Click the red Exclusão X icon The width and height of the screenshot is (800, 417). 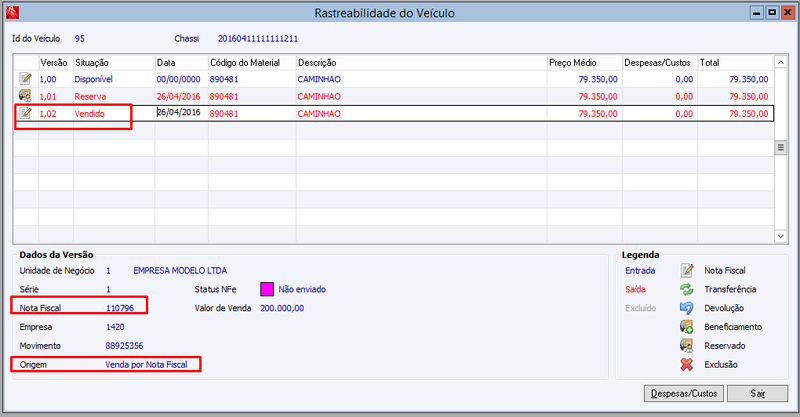pyautogui.click(x=687, y=364)
